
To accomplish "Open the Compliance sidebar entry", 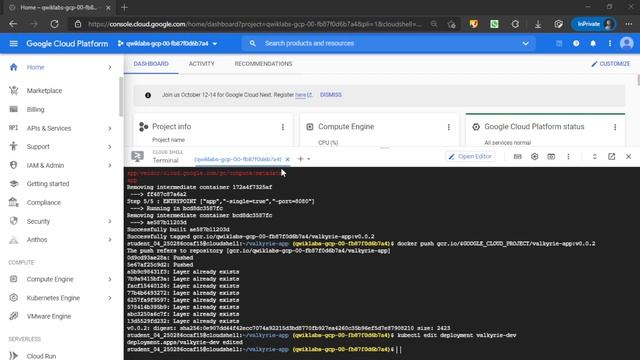I will 44,202.
